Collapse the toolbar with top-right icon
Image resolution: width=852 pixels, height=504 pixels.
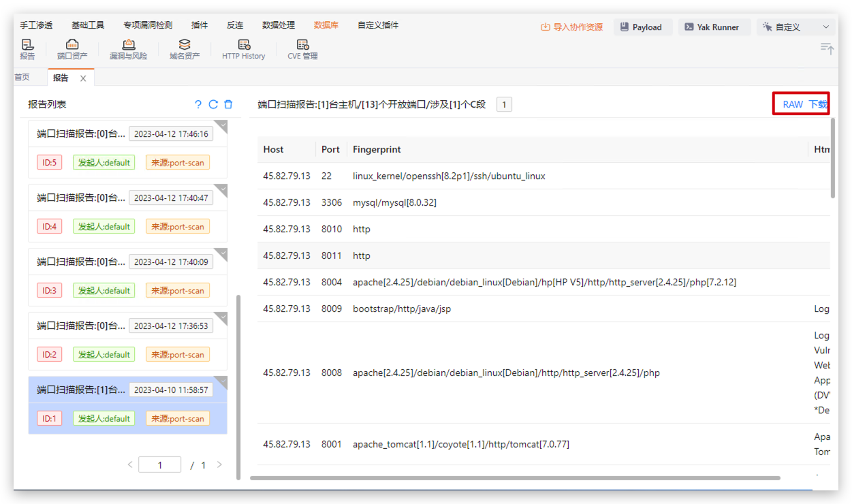827,48
